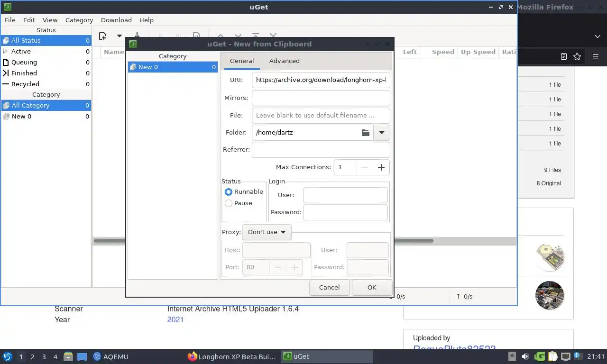Screen dimensions: 607x364
Task: Select All Status in status list
Action: (x=46, y=40)
